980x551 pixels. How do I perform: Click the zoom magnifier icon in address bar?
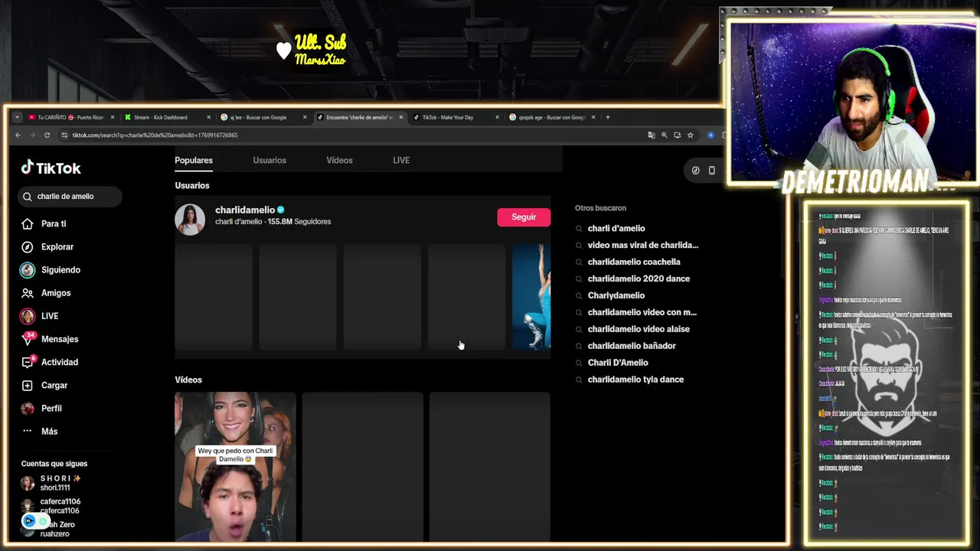tap(665, 135)
